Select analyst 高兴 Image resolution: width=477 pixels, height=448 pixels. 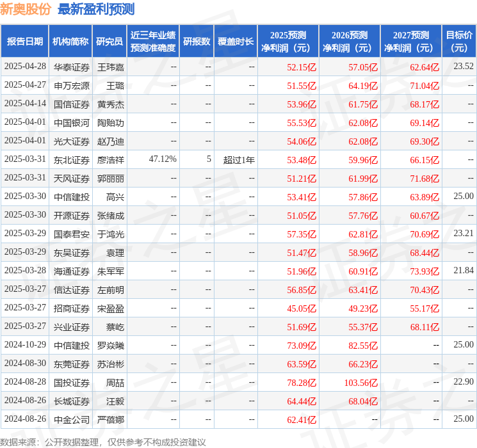(115, 197)
